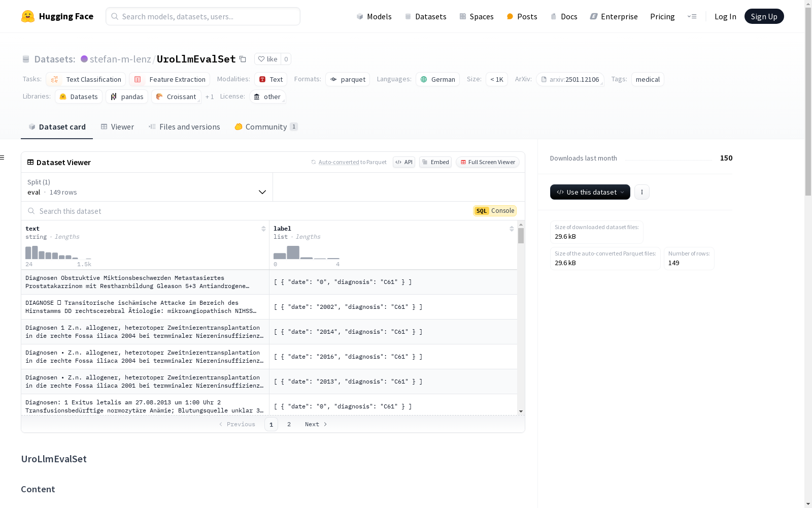Select the row with date "2002"
Screen dimensions: 812x508
coord(269,307)
